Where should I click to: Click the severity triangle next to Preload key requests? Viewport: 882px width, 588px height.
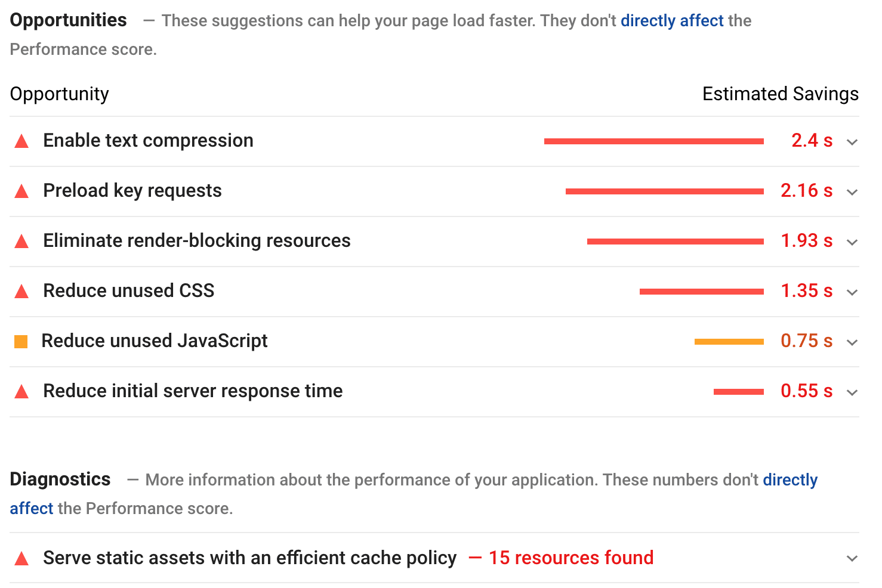click(x=21, y=191)
